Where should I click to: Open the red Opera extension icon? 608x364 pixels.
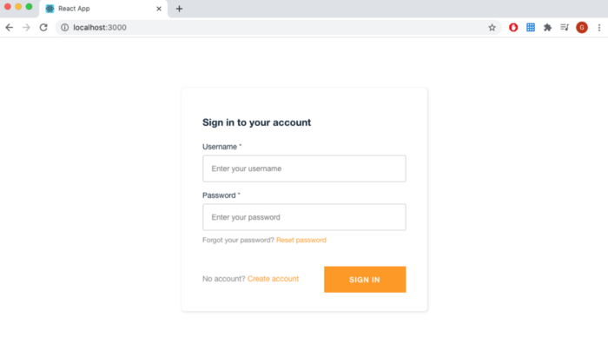click(513, 28)
